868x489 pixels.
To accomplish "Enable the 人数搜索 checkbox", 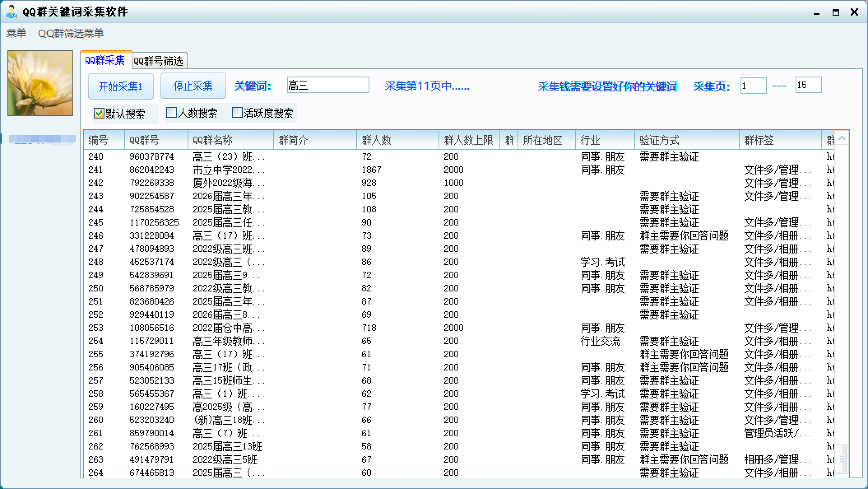I will pos(171,112).
